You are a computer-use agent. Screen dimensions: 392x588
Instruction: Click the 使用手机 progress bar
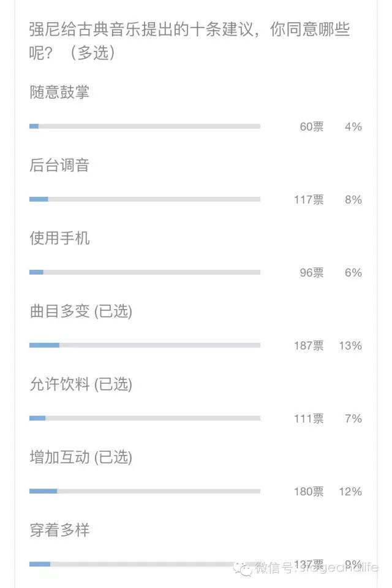pyautogui.click(x=145, y=272)
